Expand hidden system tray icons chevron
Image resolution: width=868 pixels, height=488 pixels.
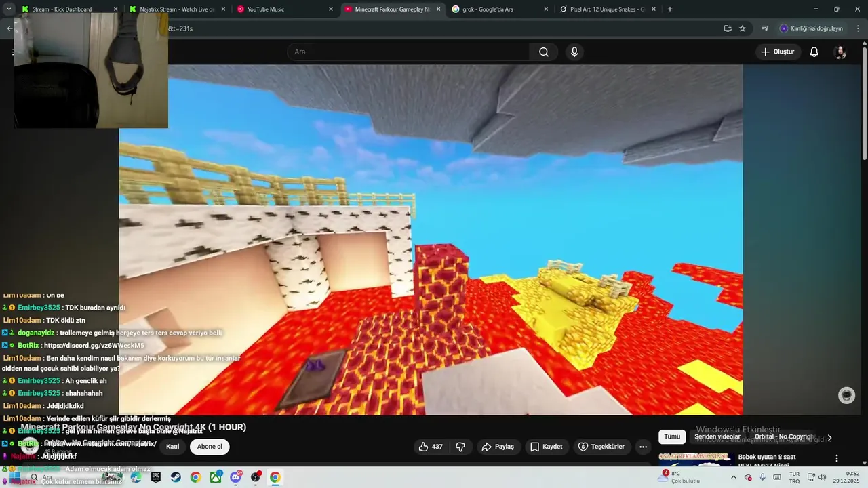pyautogui.click(x=733, y=477)
